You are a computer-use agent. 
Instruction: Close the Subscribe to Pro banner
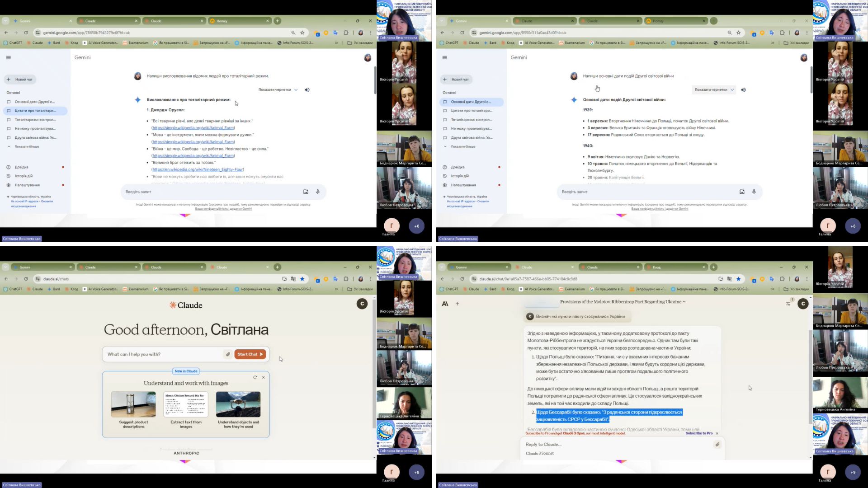(717, 433)
